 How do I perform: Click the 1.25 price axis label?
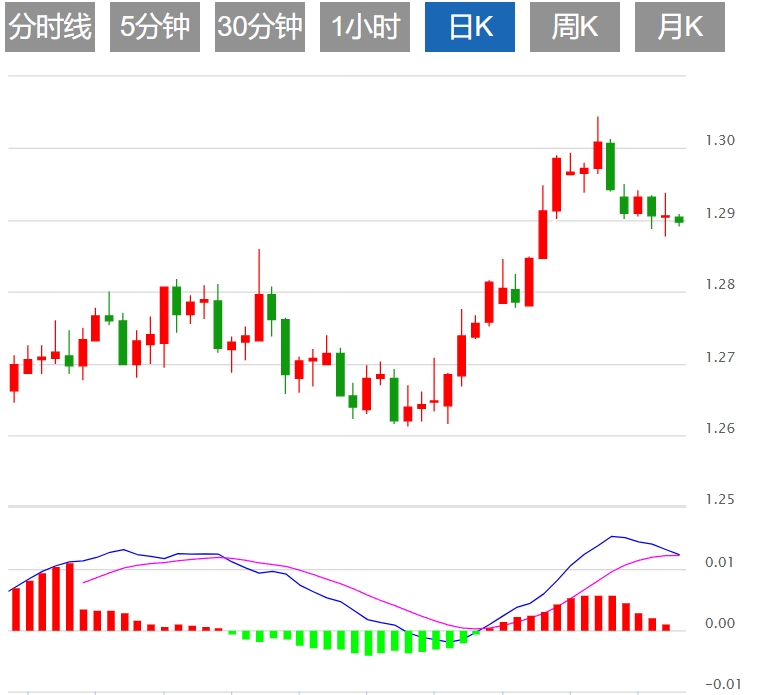click(720, 499)
